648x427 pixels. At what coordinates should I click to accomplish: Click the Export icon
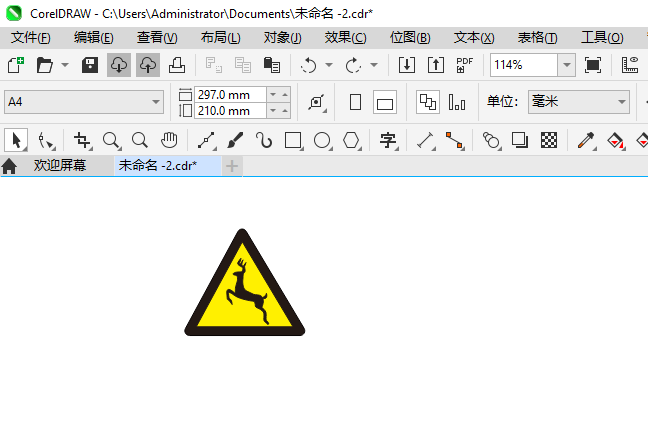(x=436, y=65)
